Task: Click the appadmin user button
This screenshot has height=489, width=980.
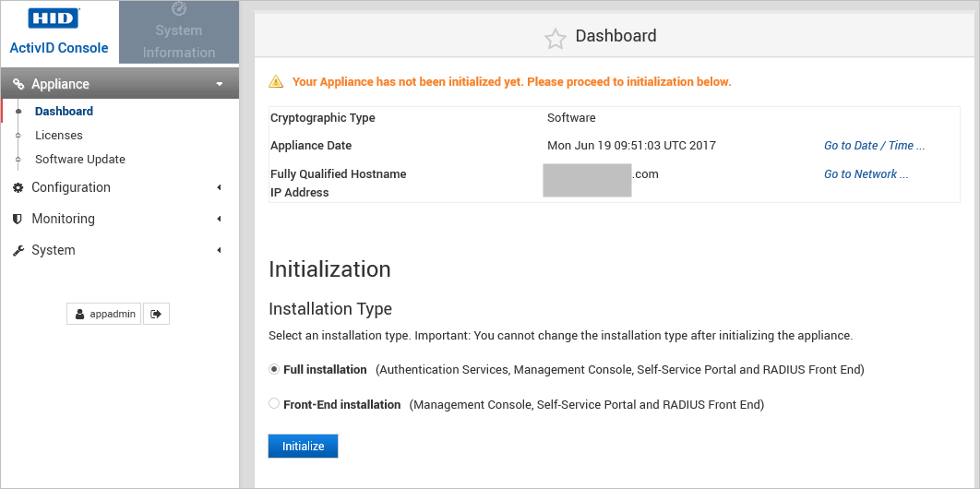Action: [103, 314]
